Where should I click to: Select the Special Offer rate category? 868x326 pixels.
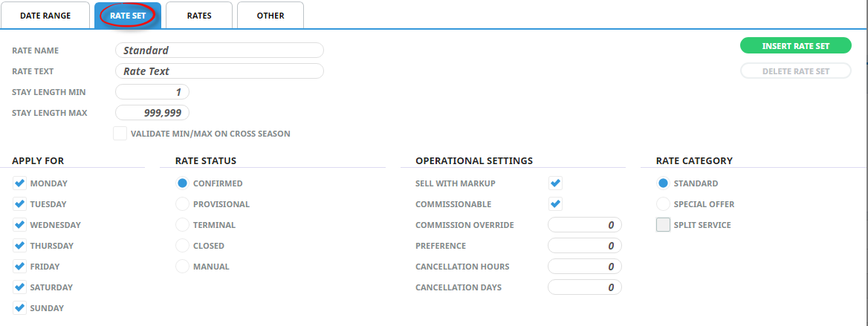coord(663,204)
